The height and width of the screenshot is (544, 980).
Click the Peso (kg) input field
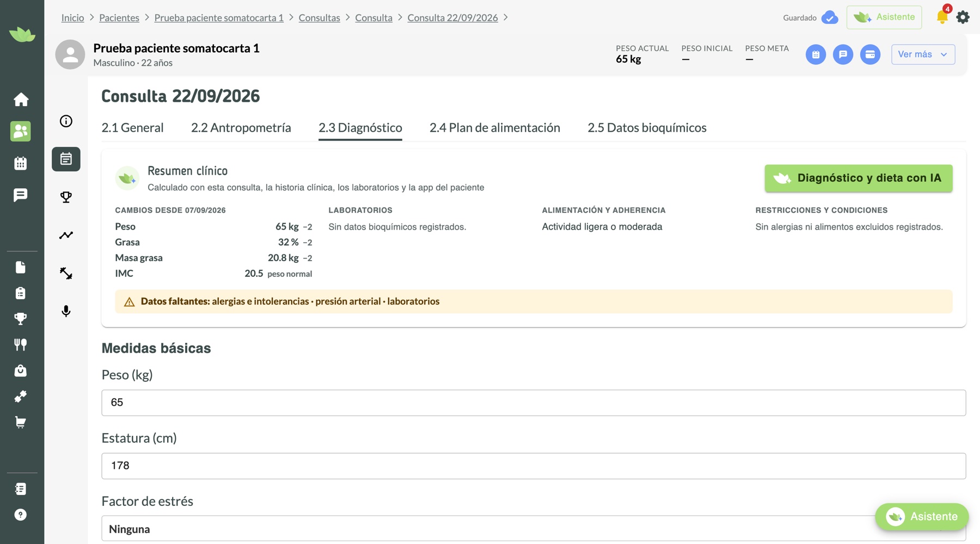pyautogui.click(x=534, y=403)
